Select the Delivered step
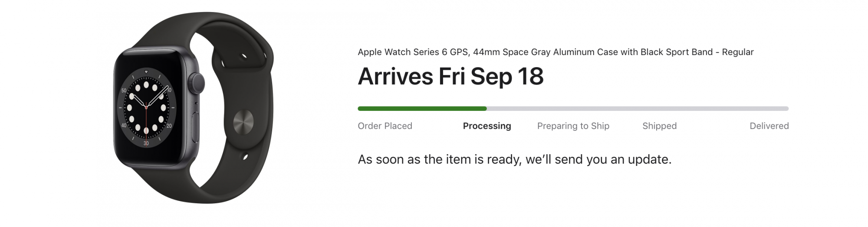868x227 pixels. 769,126
